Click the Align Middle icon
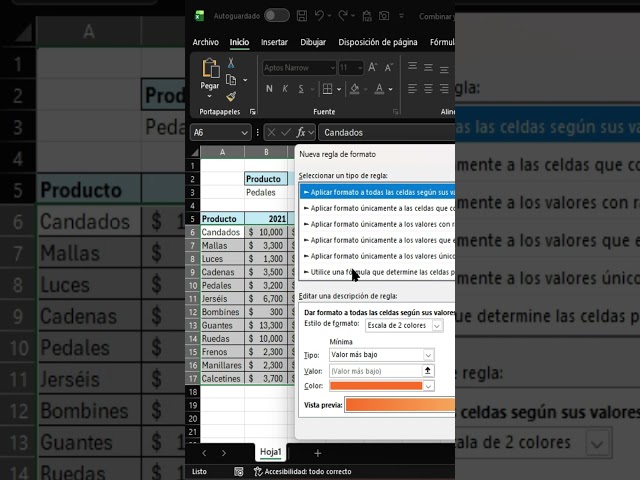The width and height of the screenshot is (640, 480). pyautogui.click(x=428, y=67)
